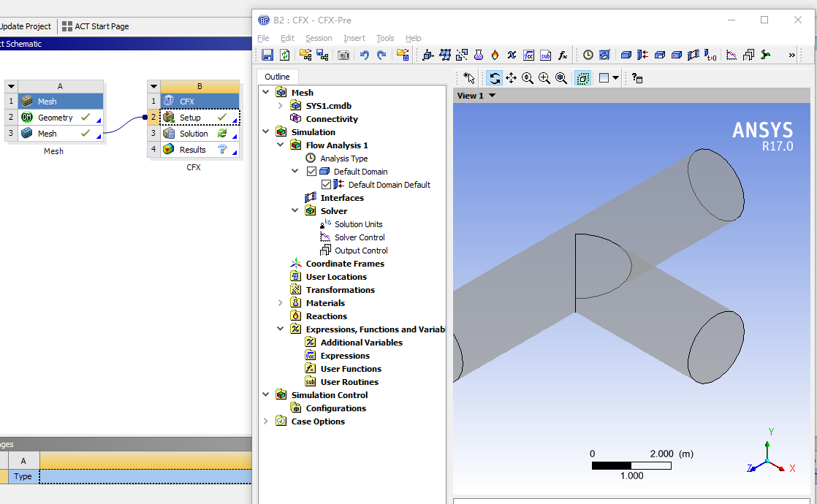Open the viewport layout dropdown arrow

pos(616,78)
